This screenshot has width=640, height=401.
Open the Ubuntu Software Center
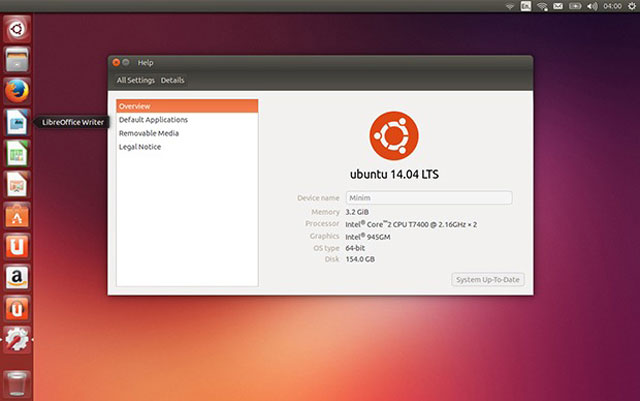[17, 215]
